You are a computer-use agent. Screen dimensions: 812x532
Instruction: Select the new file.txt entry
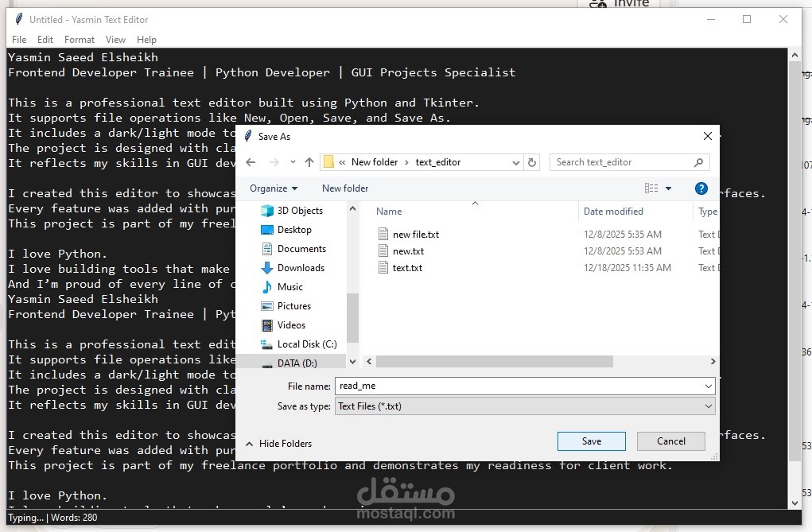pyautogui.click(x=415, y=234)
